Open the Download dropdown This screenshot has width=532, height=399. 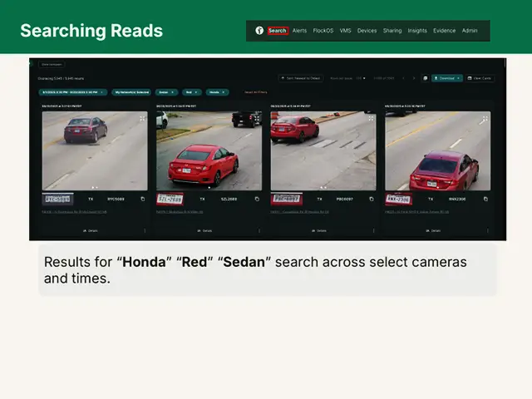click(x=447, y=78)
